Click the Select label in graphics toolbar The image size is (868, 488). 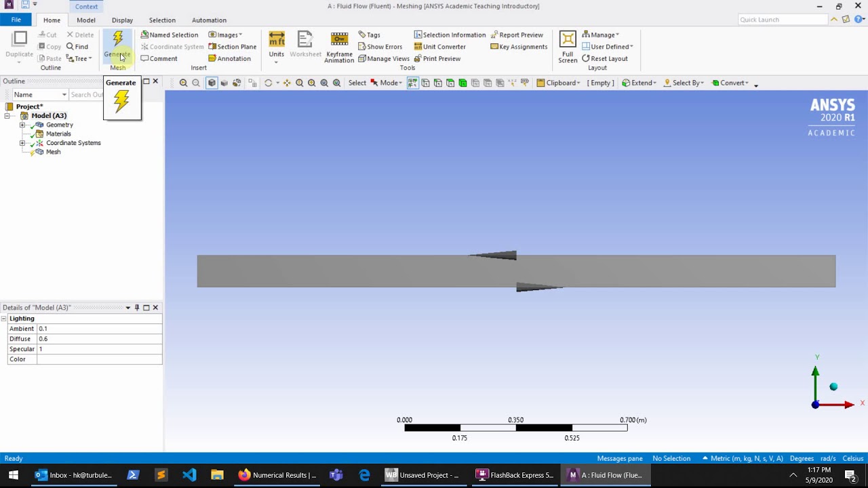pyautogui.click(x=357, y=83)
